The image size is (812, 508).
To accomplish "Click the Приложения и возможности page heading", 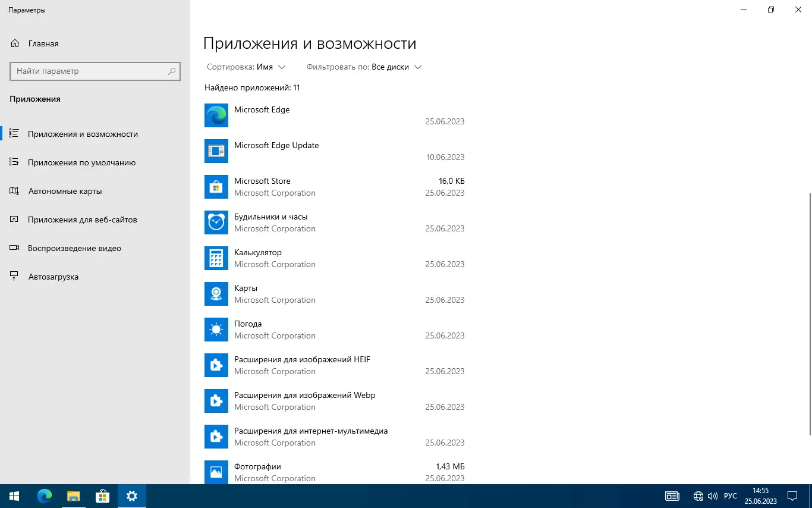I will click(310, 43).
